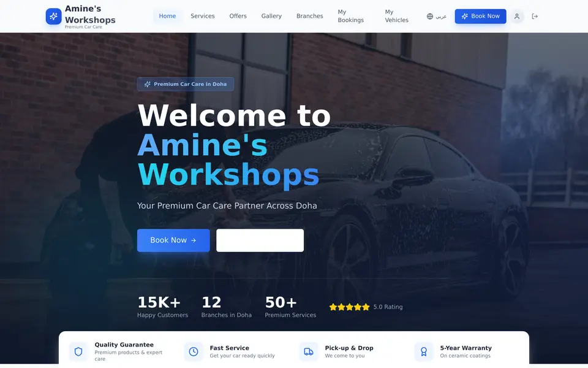The height and width of the screenshot is (368, 588).
Task: Click the "Welcome to" headline text
Action: click(x=235, y=115)
